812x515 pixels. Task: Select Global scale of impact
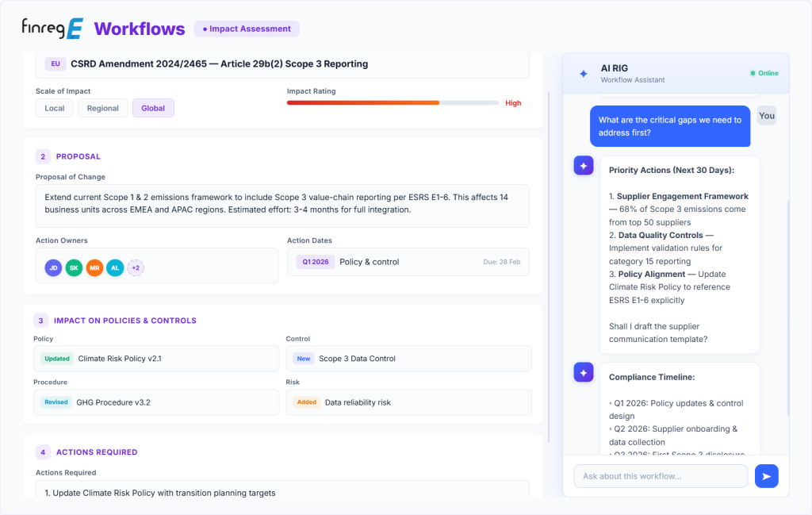tap(153, 108)
